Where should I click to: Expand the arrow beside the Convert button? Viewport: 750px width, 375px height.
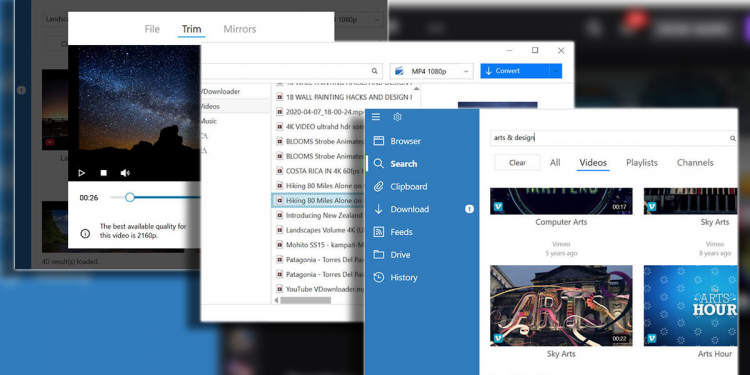pyautogui.click(x=556, y=71)
